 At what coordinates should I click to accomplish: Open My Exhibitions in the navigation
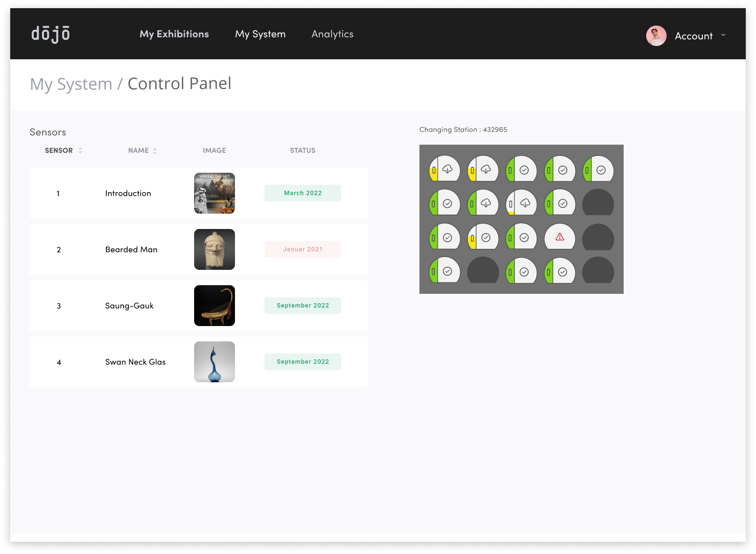coord(174,34)
